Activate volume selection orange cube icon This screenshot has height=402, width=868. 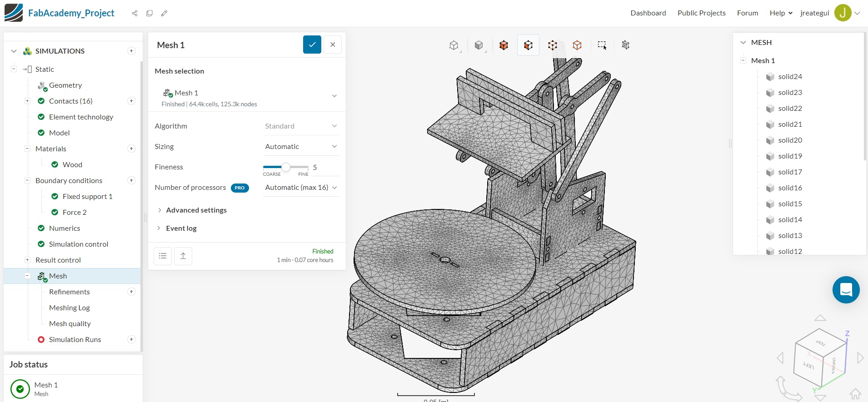click(504, 45)
